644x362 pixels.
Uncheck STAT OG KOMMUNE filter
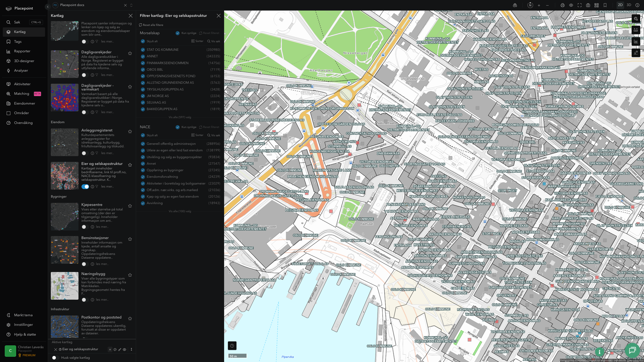[x=143, y=50]
